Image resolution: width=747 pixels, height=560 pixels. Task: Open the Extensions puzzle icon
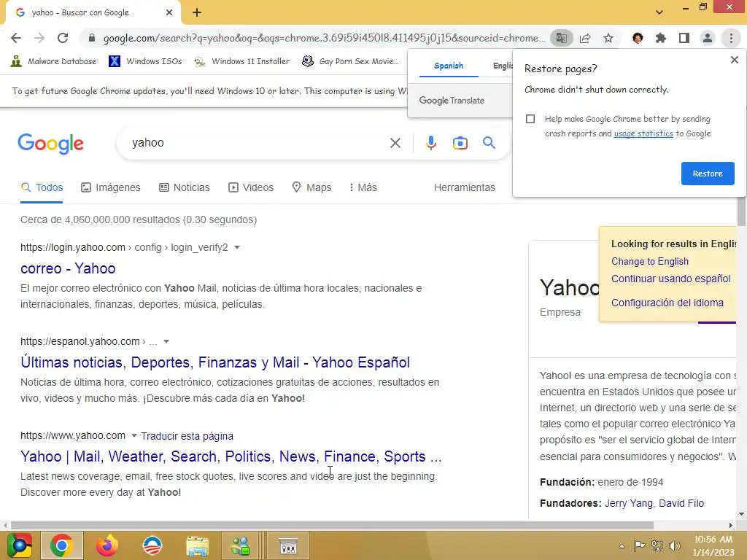pos(661,38)
